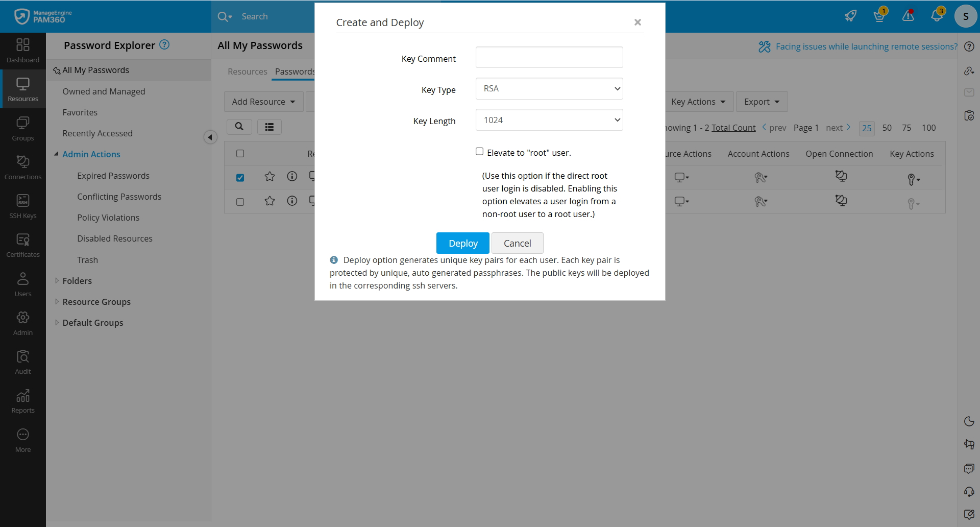980x527 pixels.
Task: Open the Key Actions toolbar dropdown
Action: click(698, 102)
